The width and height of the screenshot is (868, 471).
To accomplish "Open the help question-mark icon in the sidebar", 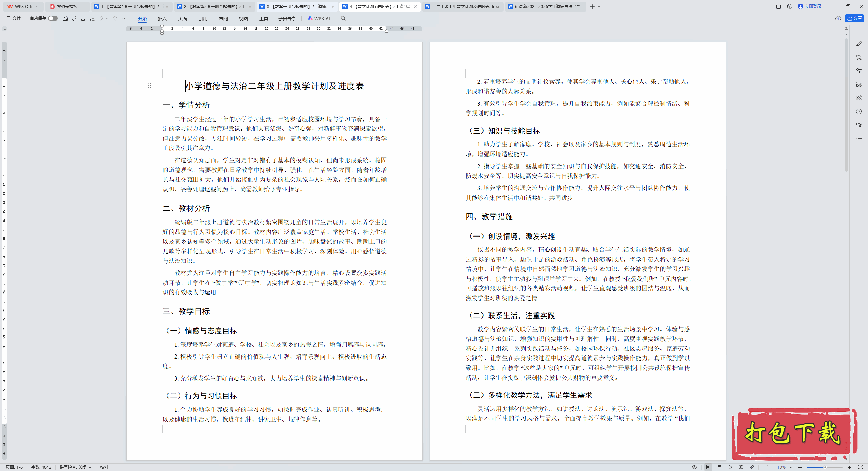I will (859, 111).
